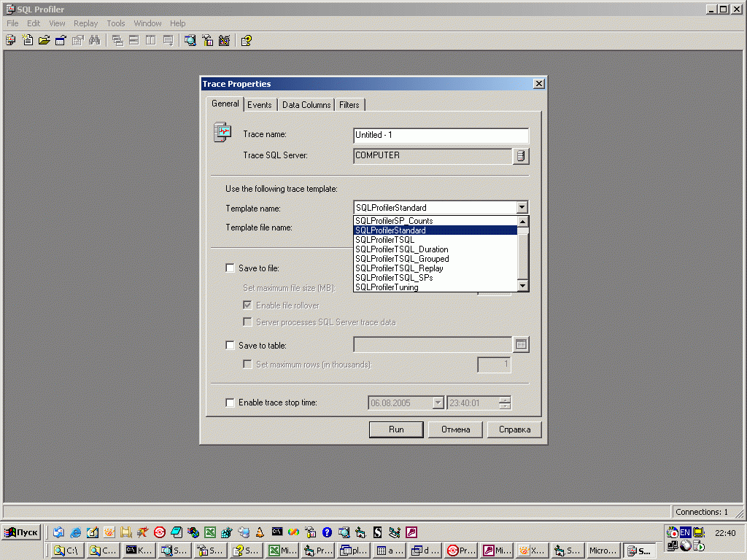Open the File menu
The height and width of the screenshot is (560, 747).
tap(12, 23)
